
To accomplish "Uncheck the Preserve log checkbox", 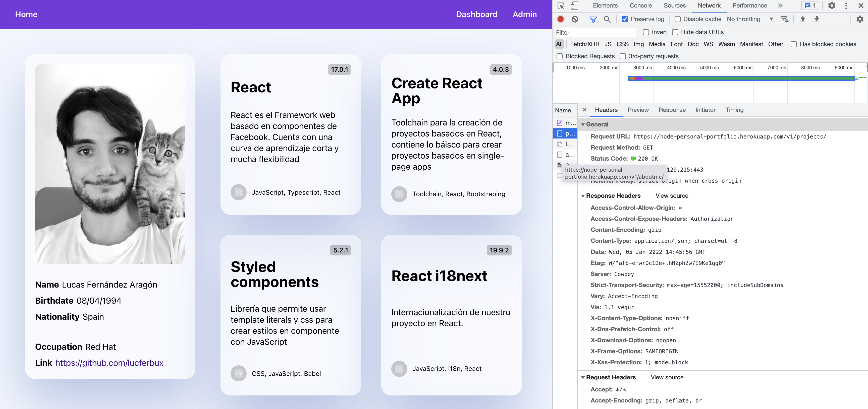I will point(625,19).
